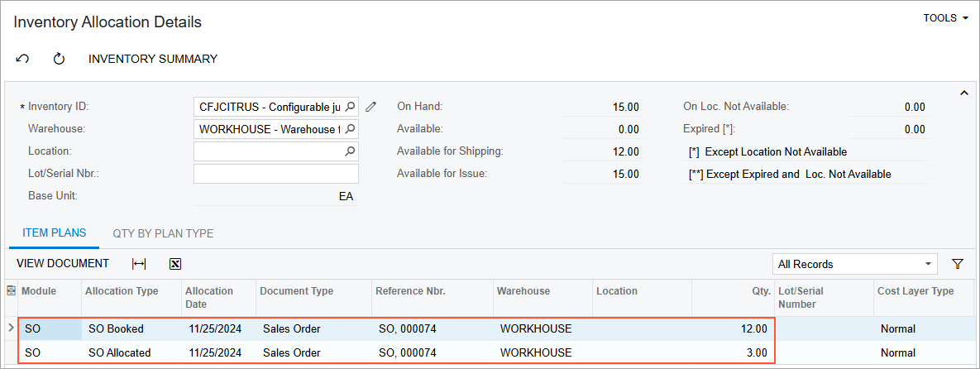
Task: Switch to the ITEM PLANS tab
Action: click(55, 233)
